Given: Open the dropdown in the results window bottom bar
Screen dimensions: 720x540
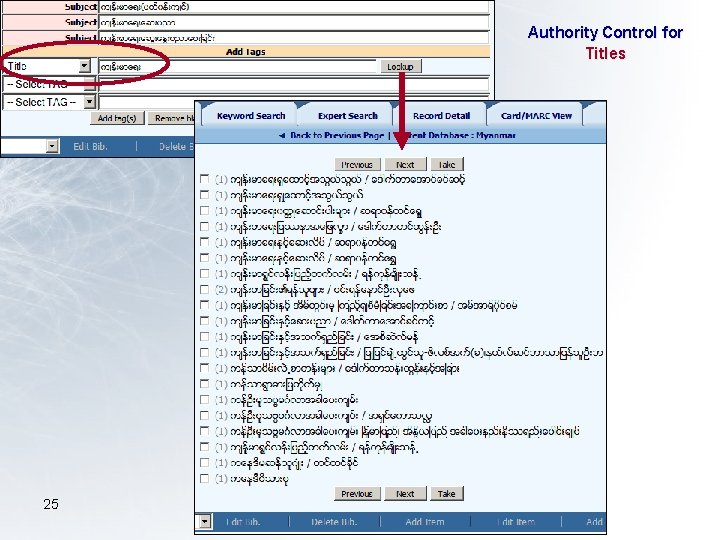Looking at the screenshot, I should click(204, 522).
